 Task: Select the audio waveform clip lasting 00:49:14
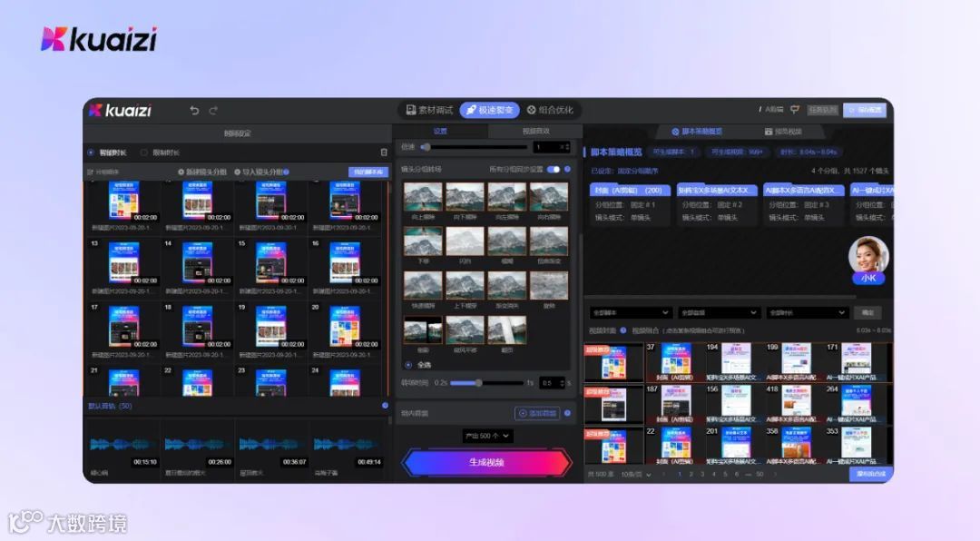point(347,445)
